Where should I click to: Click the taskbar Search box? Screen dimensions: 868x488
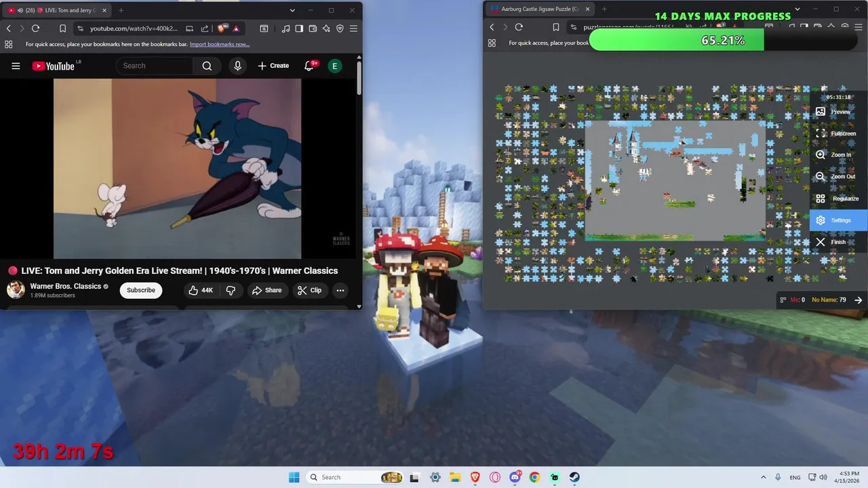(356, 477)
